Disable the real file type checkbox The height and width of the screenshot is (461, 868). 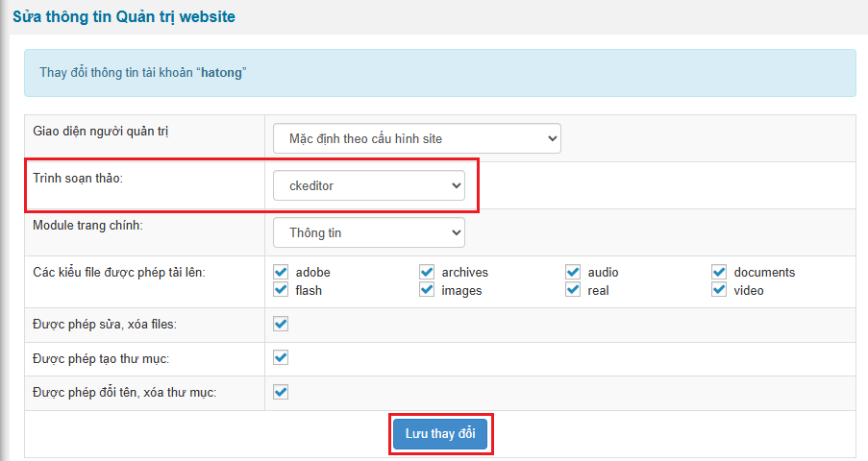click(573, 289)
